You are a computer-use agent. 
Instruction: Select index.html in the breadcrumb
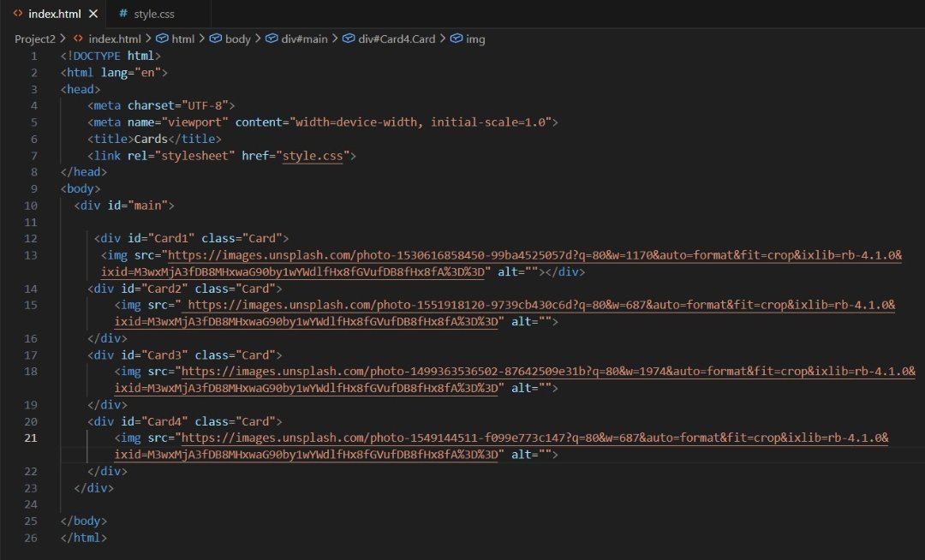[x=115, y=39]
